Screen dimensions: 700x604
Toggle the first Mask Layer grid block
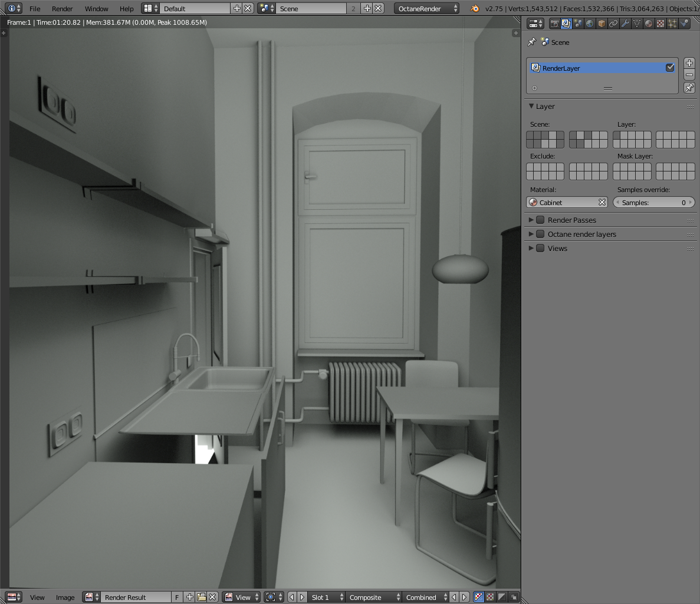point(617,168)
